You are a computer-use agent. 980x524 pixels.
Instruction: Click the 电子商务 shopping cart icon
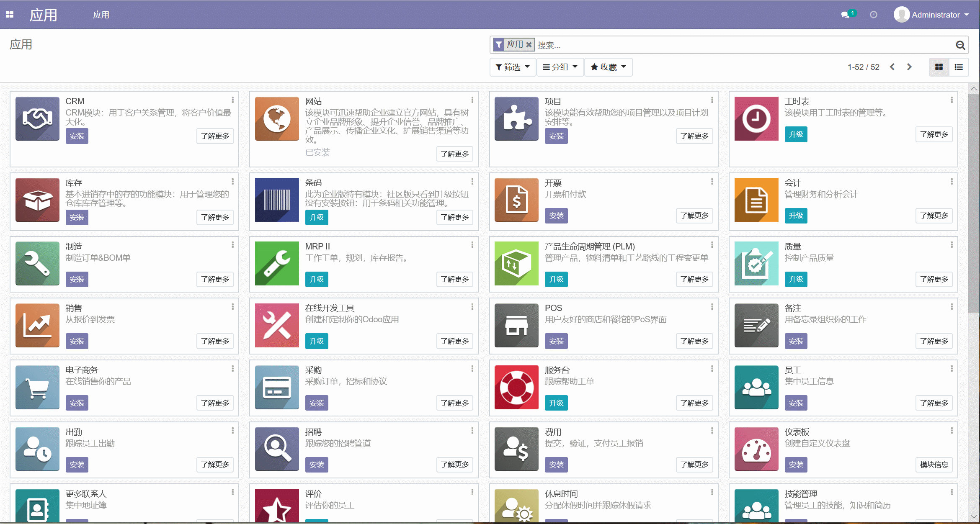37,387
